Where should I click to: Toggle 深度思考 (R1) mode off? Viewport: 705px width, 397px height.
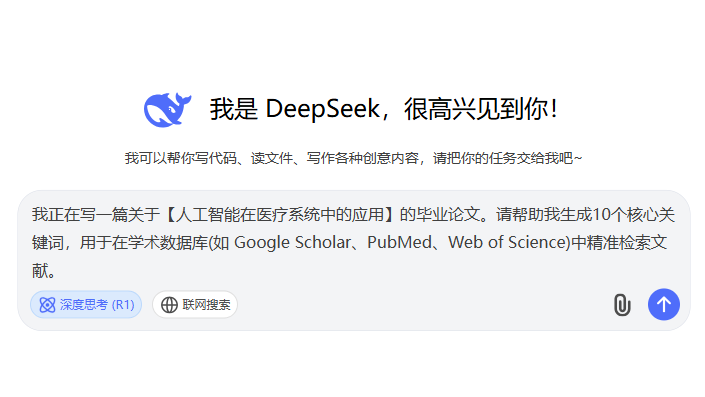[86, 304]
